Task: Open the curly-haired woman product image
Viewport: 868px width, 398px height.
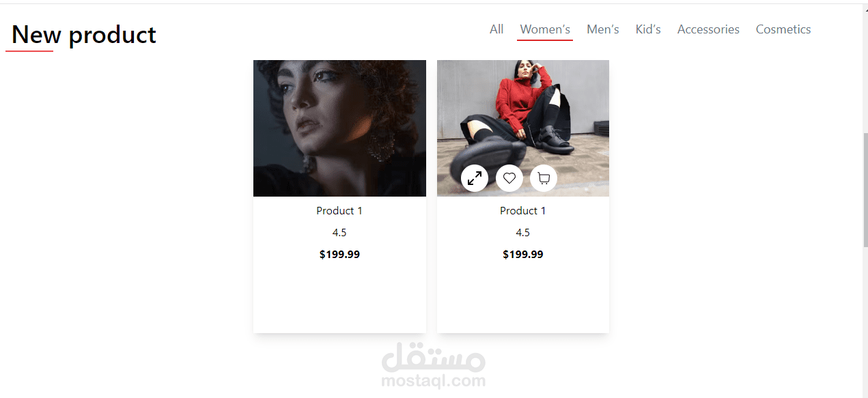Action: point(339,128)
